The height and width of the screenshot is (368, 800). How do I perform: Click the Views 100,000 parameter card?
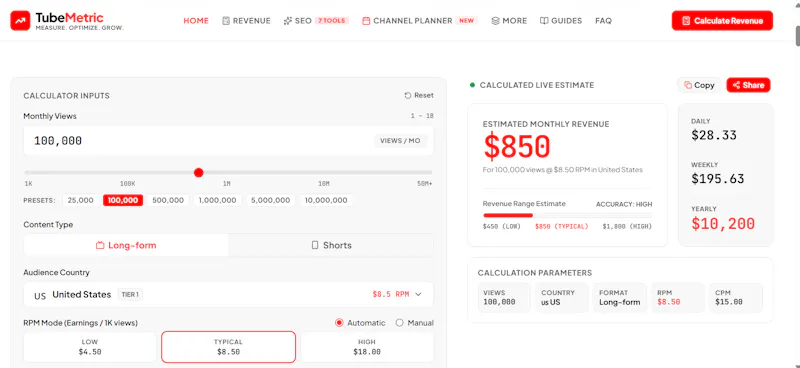[504, 298]
